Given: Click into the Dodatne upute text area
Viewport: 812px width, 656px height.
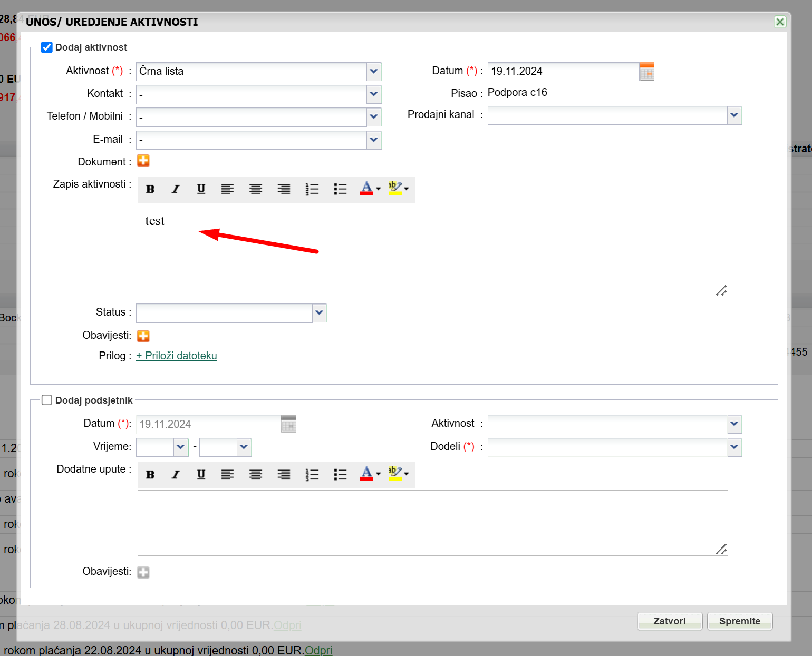Looking at the screenshot, I should 433,523.
